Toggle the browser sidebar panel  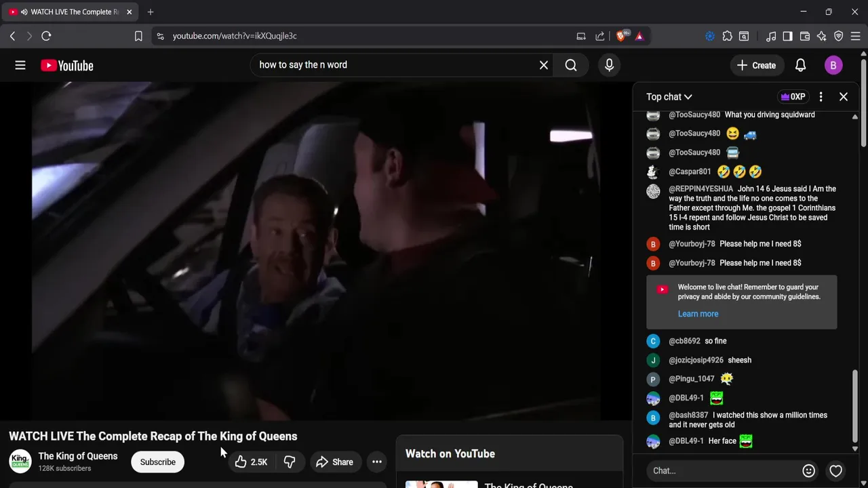coord(787,36)
